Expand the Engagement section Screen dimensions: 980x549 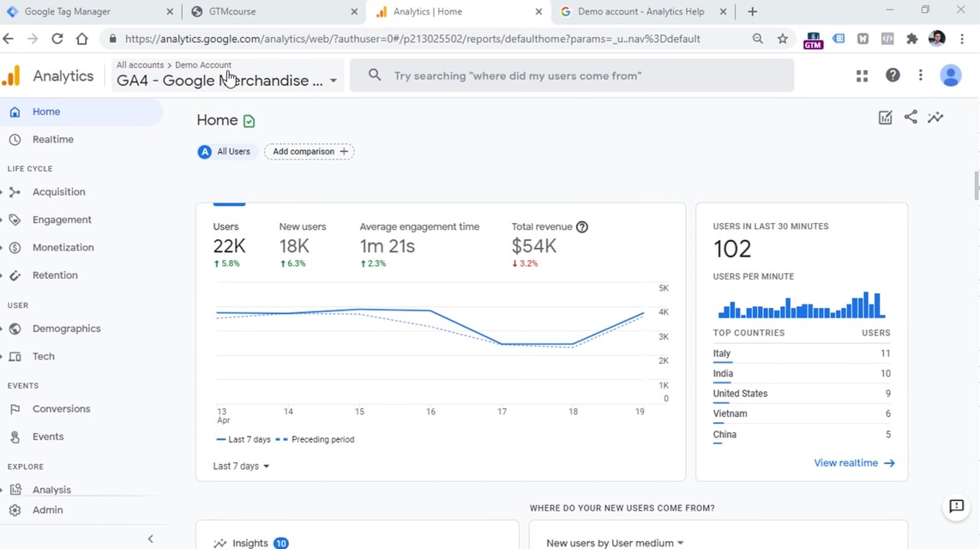pos(62,220)
